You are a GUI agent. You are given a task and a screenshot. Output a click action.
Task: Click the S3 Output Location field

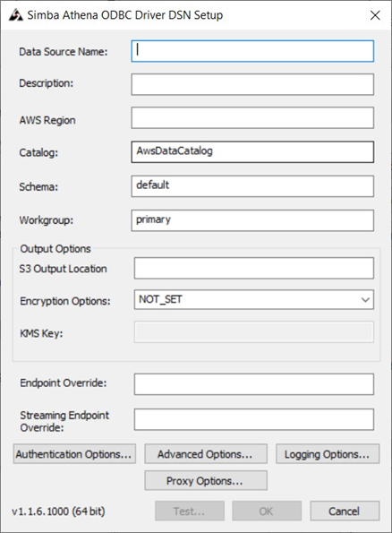pyautogui.click(x=254, y=268)
